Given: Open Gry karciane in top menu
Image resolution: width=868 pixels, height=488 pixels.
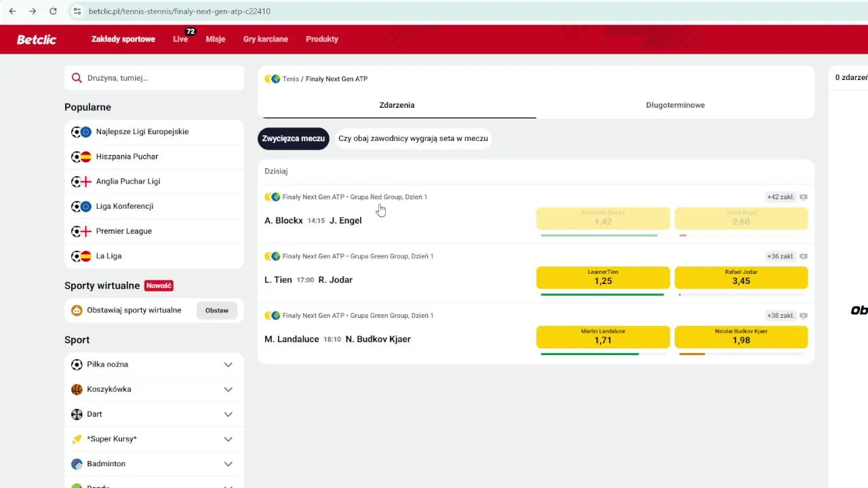Looking at the screenshot, I should pos(266,39).
